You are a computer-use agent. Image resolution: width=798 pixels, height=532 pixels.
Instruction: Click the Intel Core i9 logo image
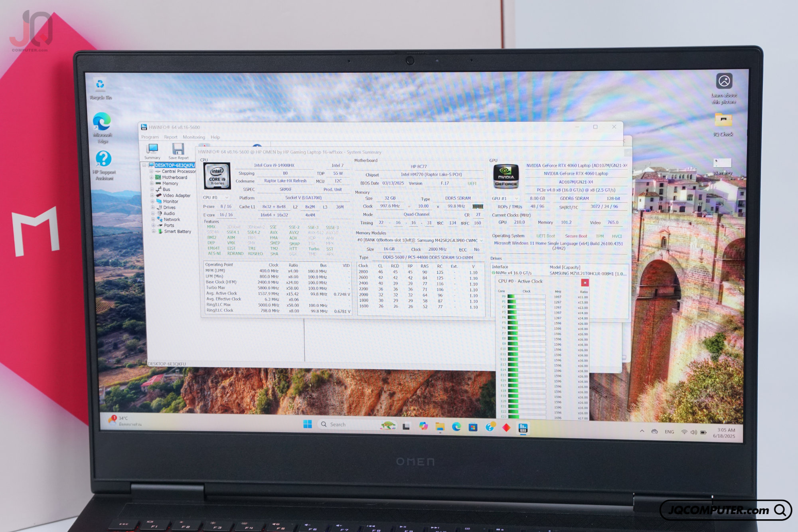pos(217,176)
